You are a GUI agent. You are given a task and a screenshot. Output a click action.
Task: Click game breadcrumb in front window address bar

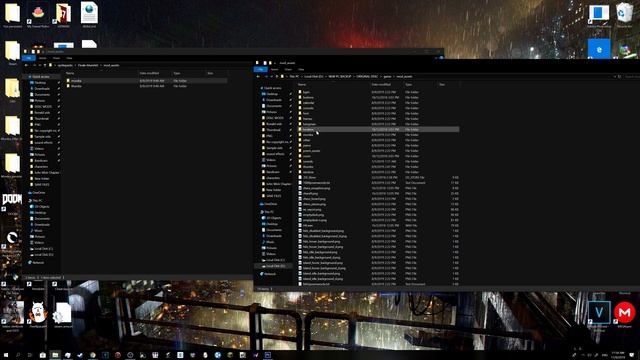387,76
